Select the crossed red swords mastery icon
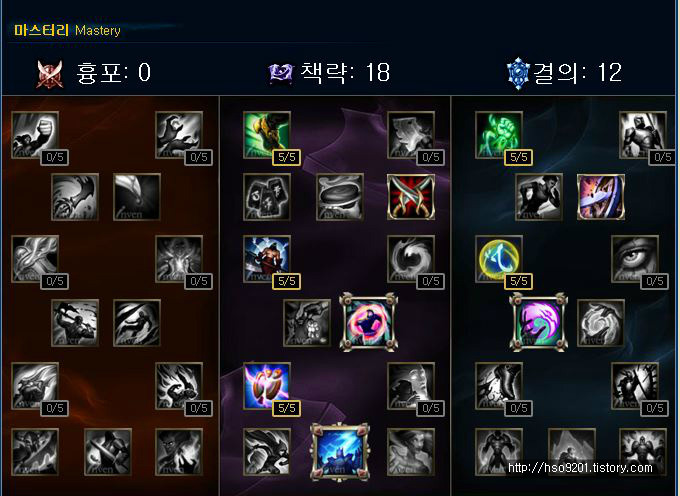This screenshot has height=496, width=680. (x=411, y=197)
